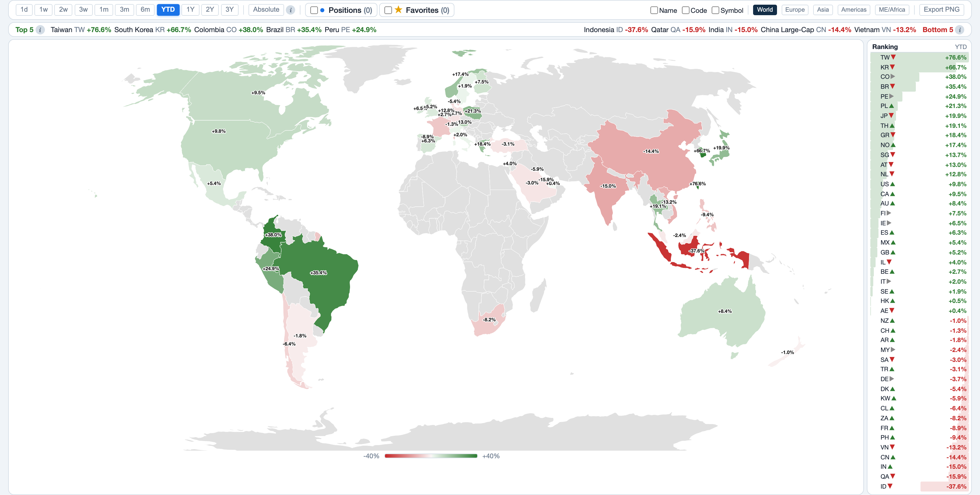Click the red arrow next to JP

[891, 116]
